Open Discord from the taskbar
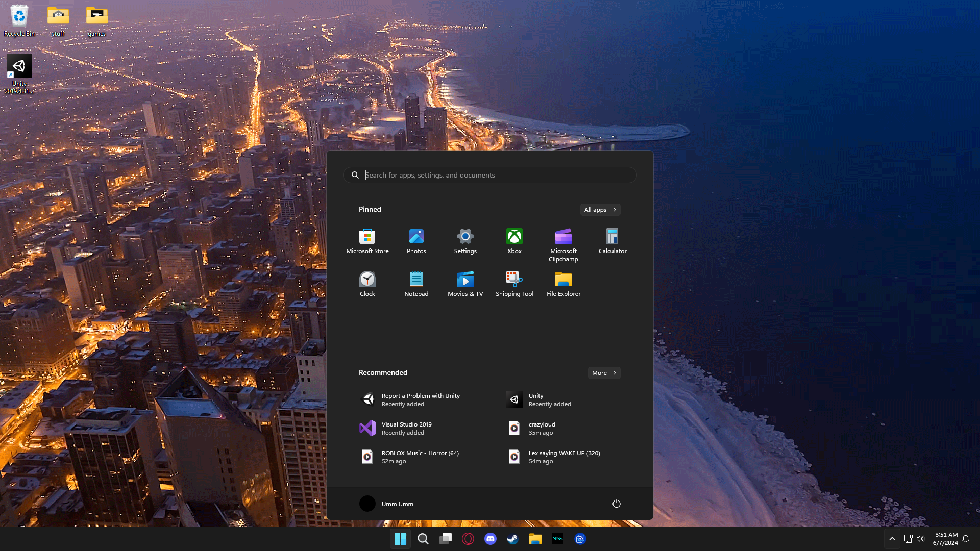The height and width of the screenshot is (551, 980). click(x=490, y=539)
